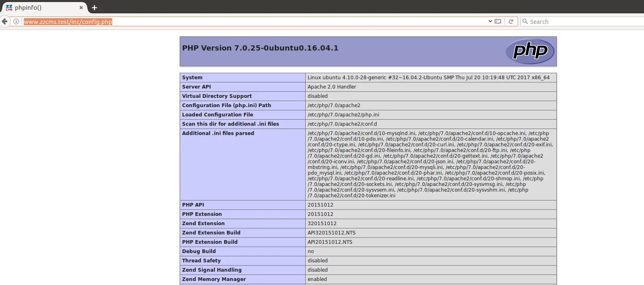
Task: Expand the address bar history dropdown
Action: tap(490, 21)
